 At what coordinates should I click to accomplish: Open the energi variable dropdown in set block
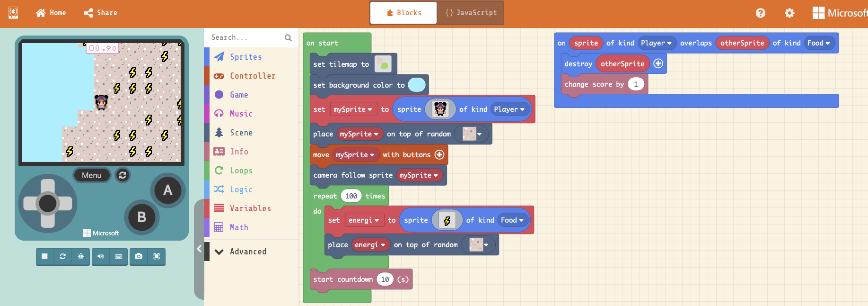coord(364,220)
